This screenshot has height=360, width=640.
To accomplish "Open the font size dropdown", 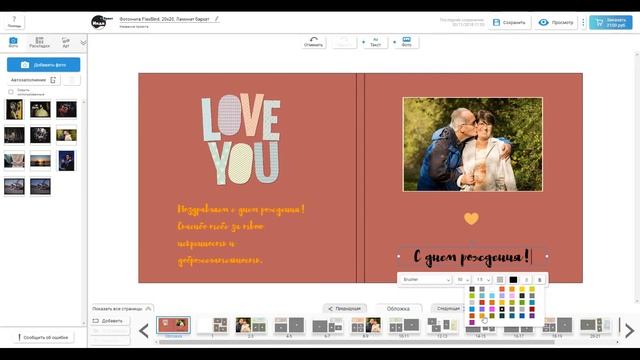I will pyautogui.click(x=463, y=280).
